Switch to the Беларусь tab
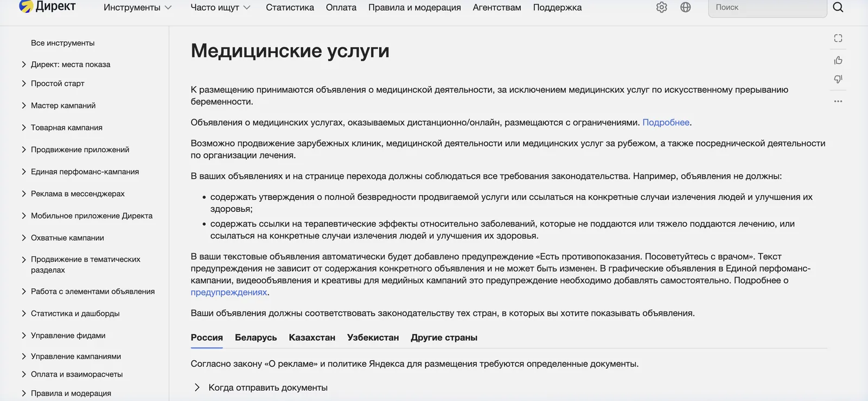The height and width of the screenshot is (401, 868). [x=256, y=338]
